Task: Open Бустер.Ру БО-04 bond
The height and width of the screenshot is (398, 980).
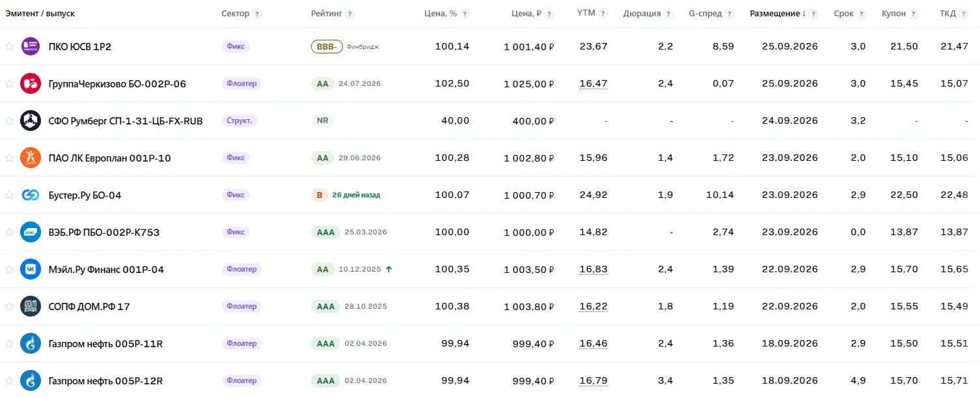Action: (85, 195)
